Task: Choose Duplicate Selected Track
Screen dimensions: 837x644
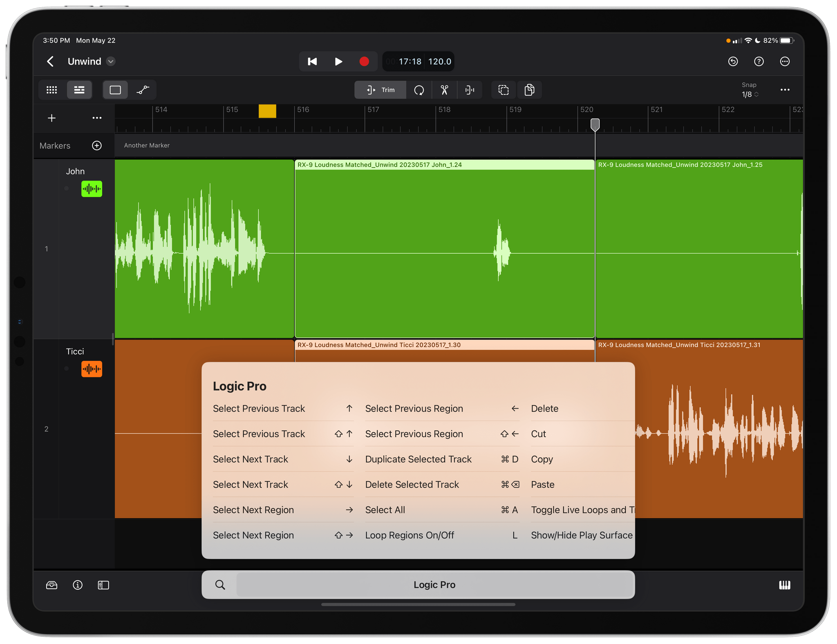Action: 442,459
